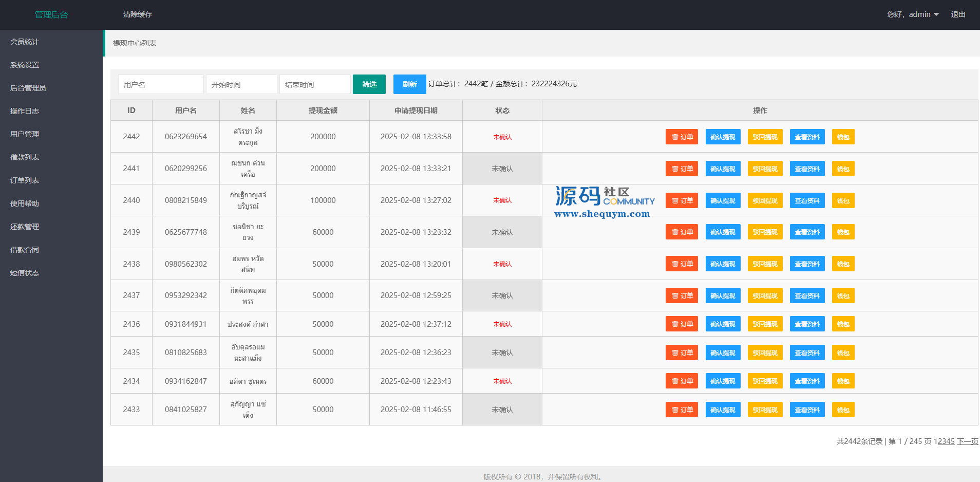The width and height of the screenshot is (980, 482).
Task: Go to next page via 下一页
Action: [967, 441]
